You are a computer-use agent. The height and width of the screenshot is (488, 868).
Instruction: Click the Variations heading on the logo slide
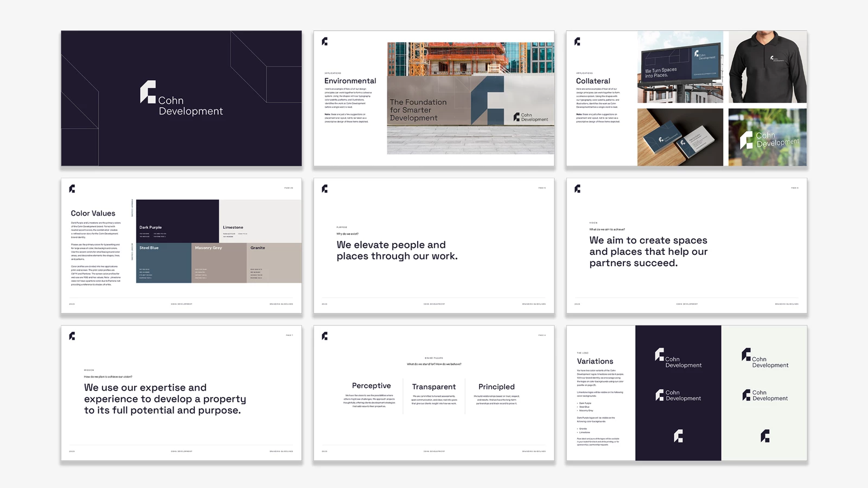click(595, 361)
